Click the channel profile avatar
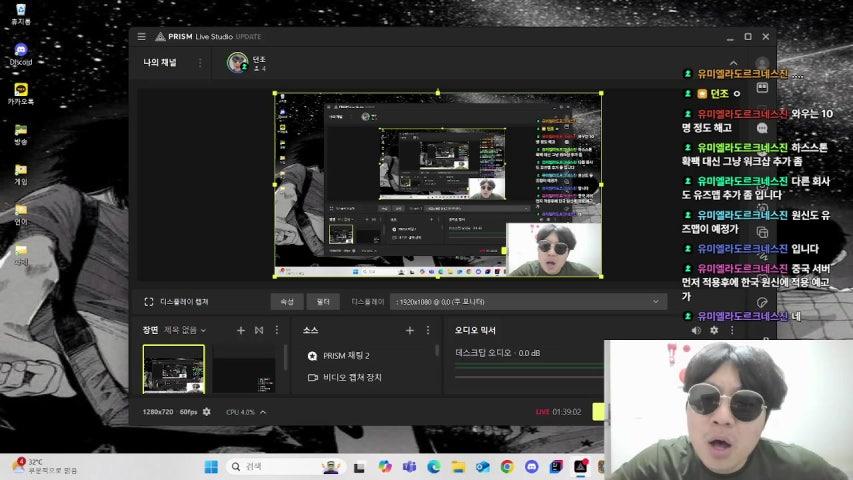 coord(238,63)
